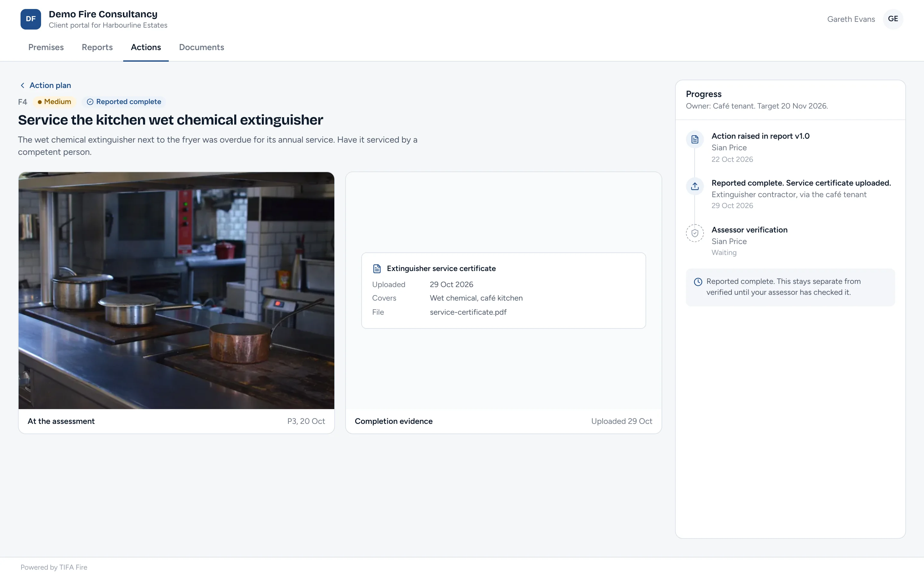Click the DF company logo badge

point(30,19)
